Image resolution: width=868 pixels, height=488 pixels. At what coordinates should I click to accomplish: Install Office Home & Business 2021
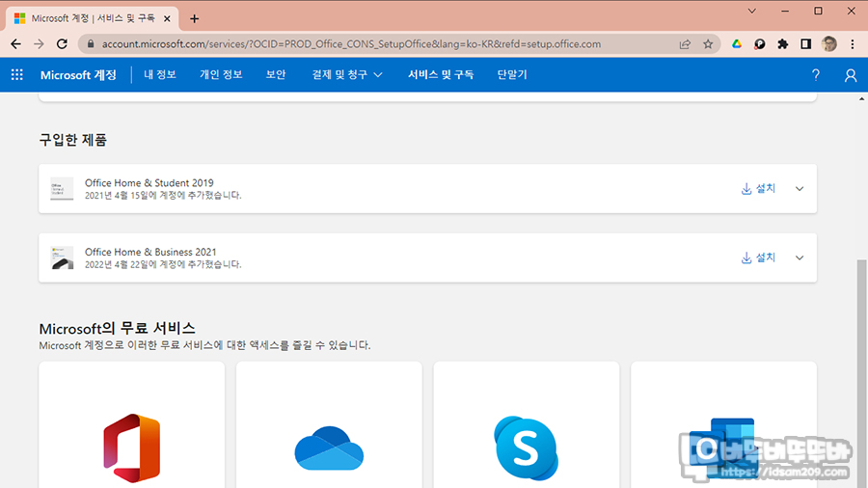758,258
